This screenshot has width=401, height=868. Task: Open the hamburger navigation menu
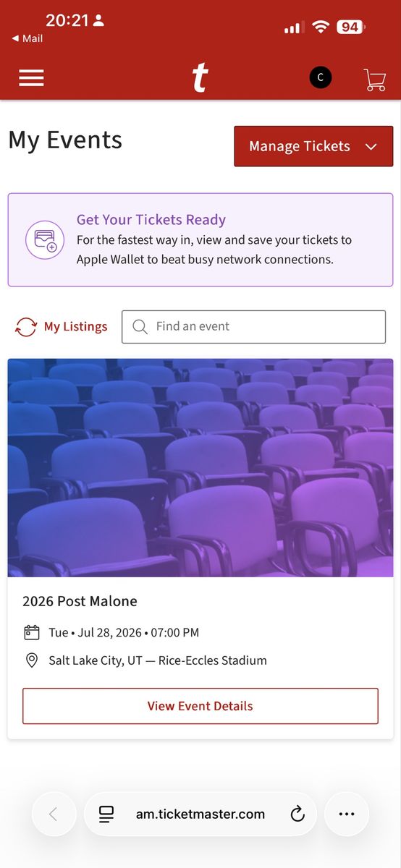[x=31, y=78]
